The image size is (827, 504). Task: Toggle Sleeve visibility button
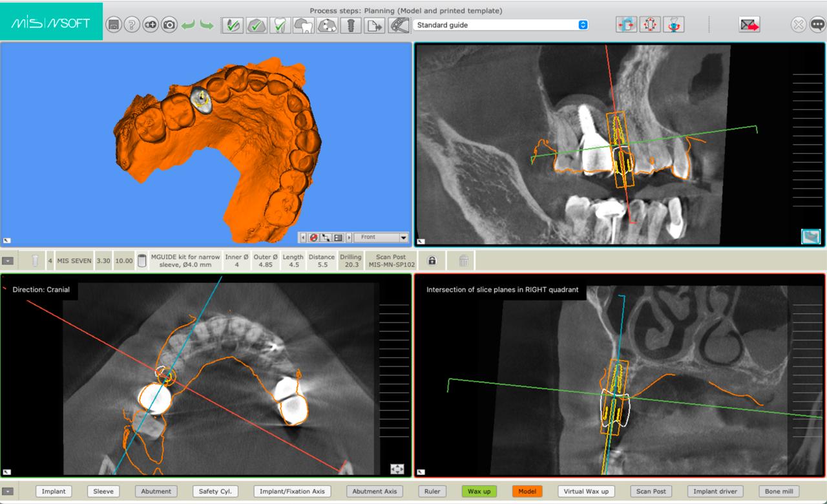point(103,492)
